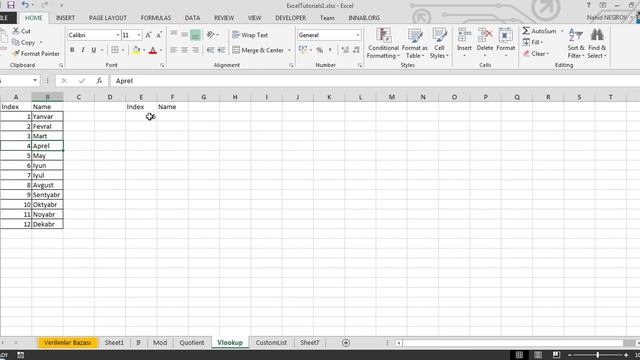This screenshot has height=360, width=640.
Task: Toggle Italic formatting
Action: (83, 50)
